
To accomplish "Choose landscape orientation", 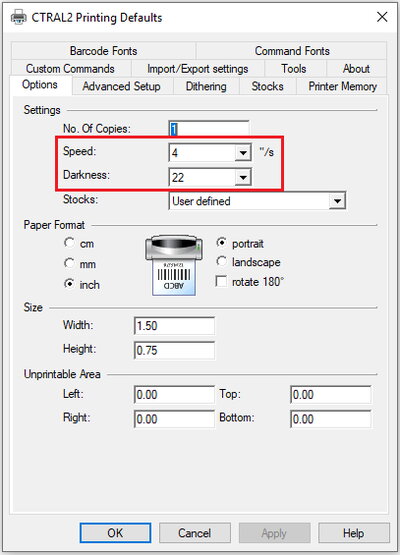I will [x=221, y=262].
